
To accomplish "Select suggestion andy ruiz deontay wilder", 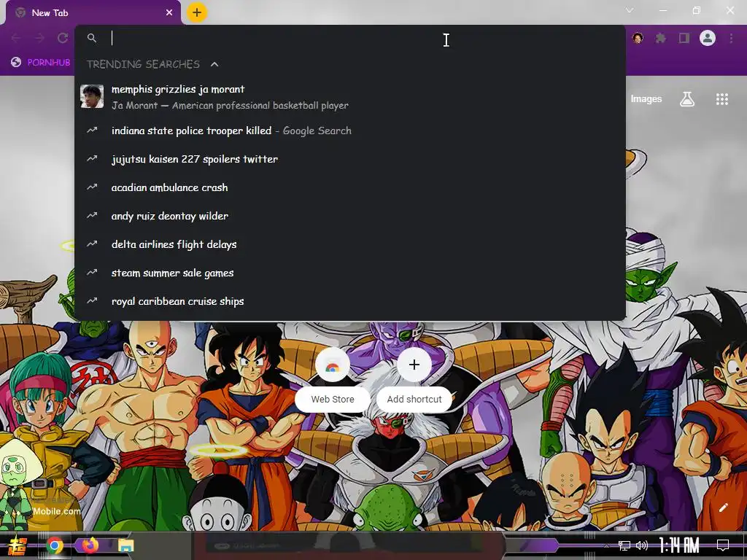I will tap(349, 216).
